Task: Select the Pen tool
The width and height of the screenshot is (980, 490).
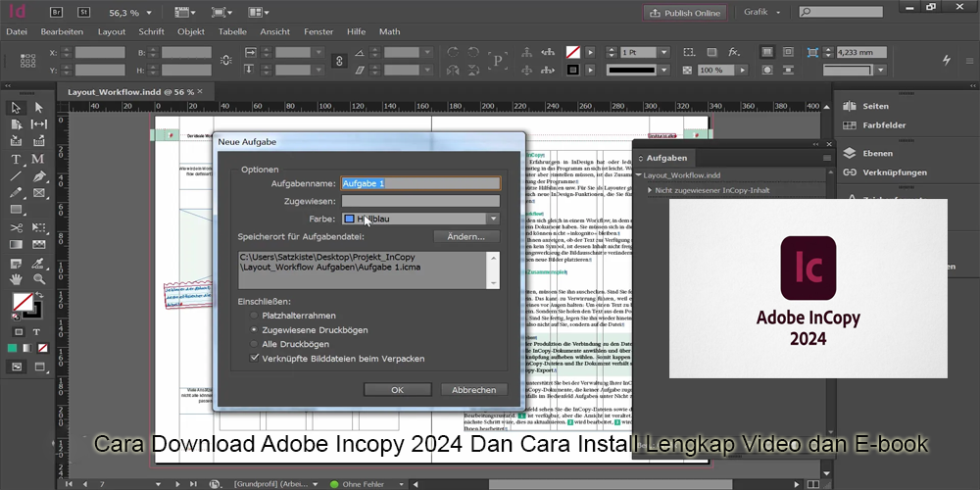Action: tap(39, 176)
